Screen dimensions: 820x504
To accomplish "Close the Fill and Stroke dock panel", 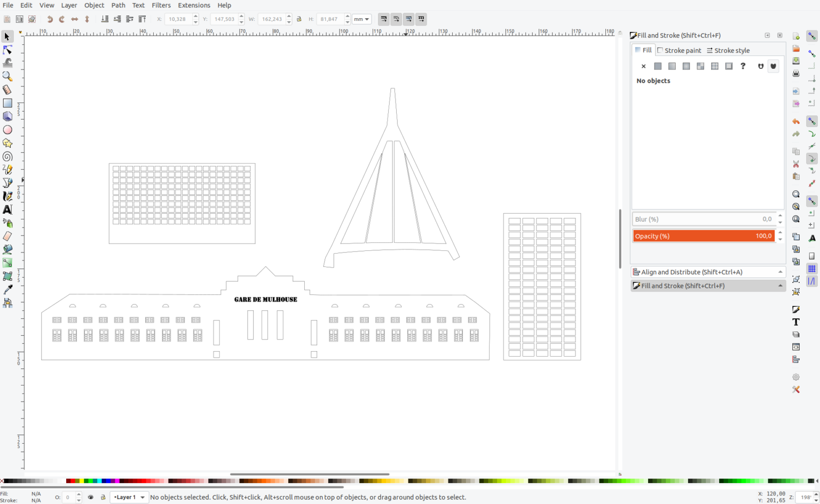I will click(780, 35).
